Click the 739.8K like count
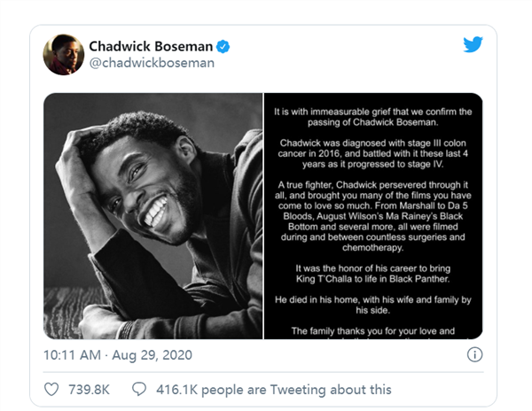The image size is (532, 411). click(91, 389)
